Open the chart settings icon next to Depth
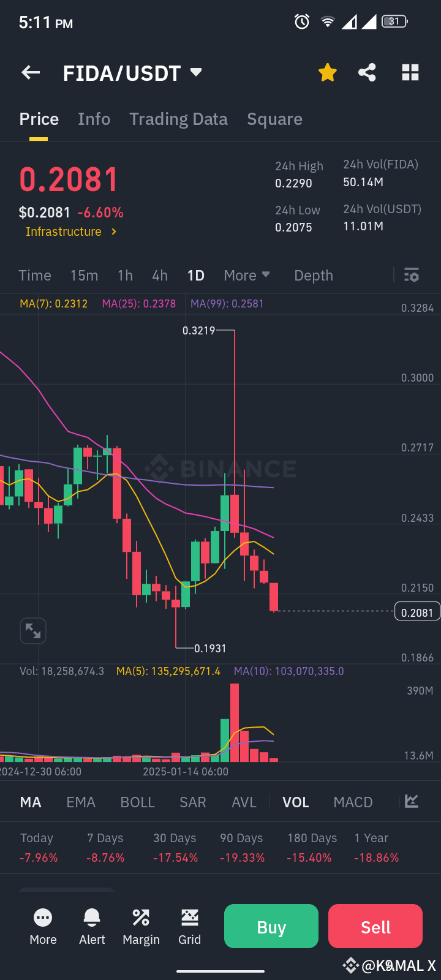Screen dimensions: 441x980 click(x=411, y=276)
